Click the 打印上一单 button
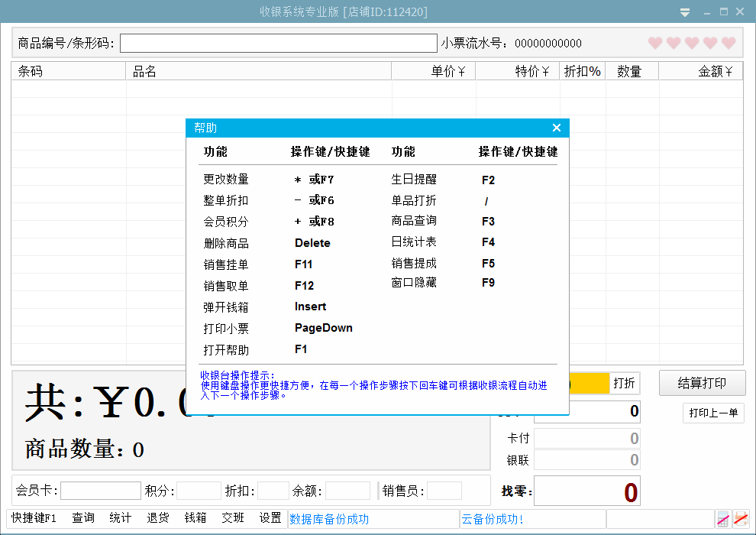 (x=713, y=413)
